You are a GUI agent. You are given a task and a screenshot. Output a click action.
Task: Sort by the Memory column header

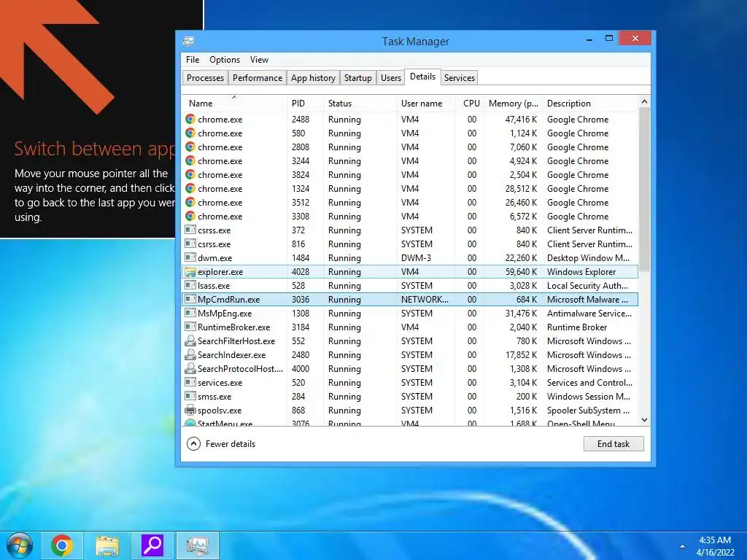coord(513,104)
